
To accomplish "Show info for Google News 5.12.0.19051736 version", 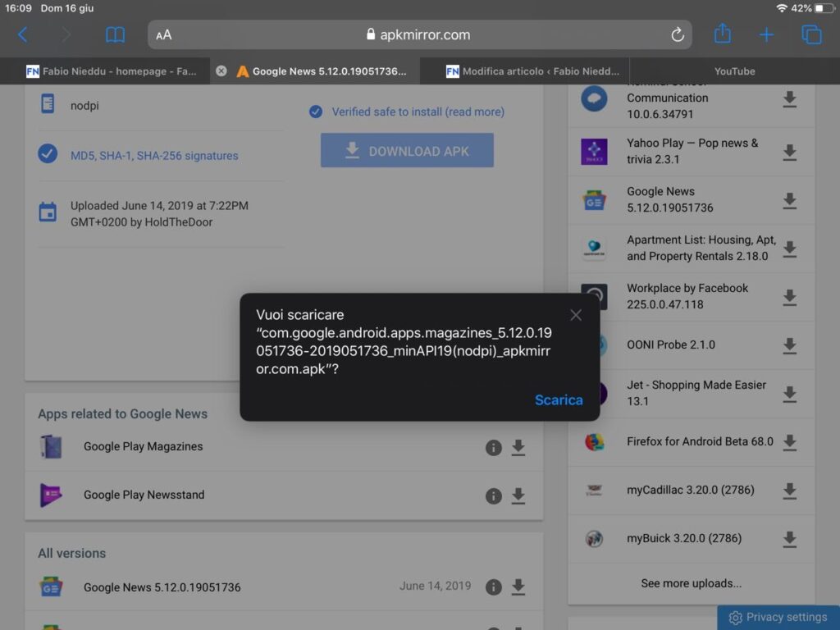I will pyautogui.click(x=493, y=587).
